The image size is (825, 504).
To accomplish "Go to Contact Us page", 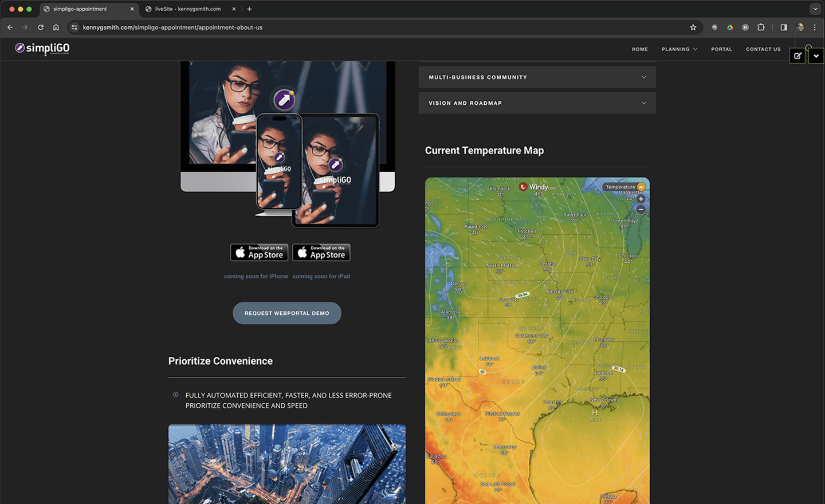I will [763, 49].
